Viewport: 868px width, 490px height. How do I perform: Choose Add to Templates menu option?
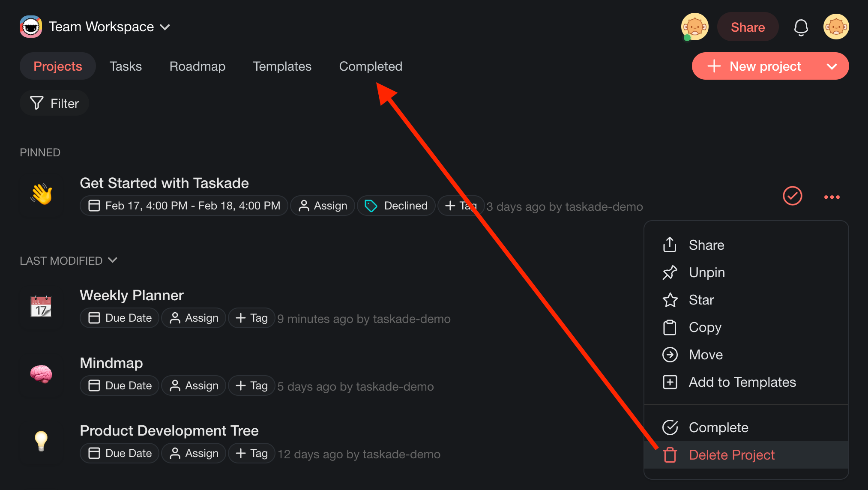(742, 382)
